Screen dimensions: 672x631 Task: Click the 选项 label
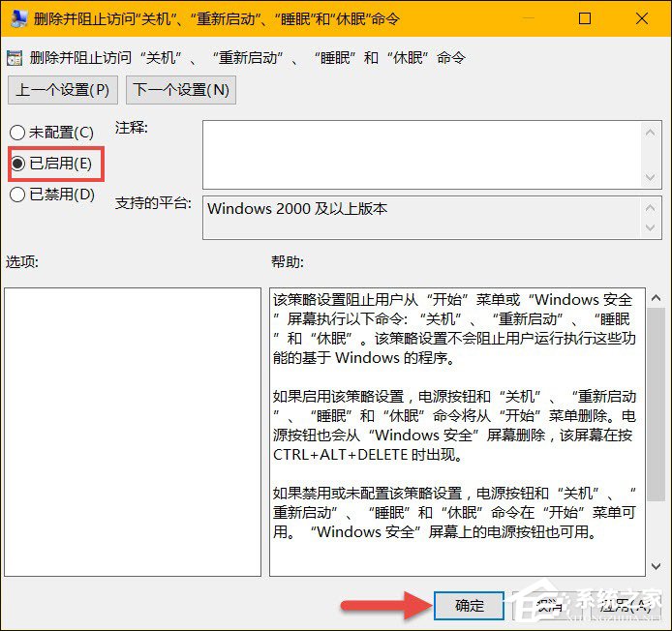[x=22, y=261]
